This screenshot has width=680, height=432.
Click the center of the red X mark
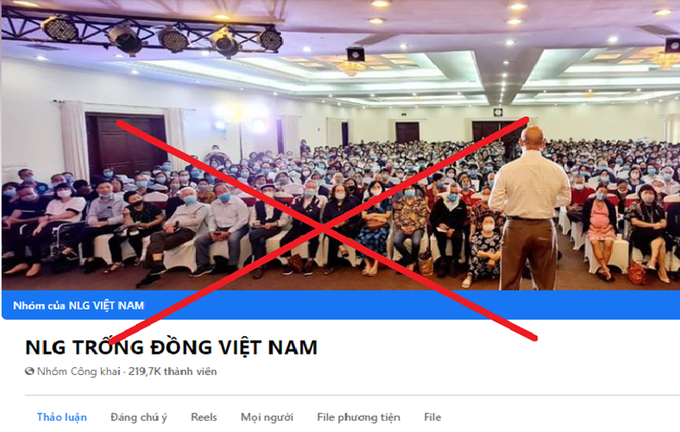322,229
